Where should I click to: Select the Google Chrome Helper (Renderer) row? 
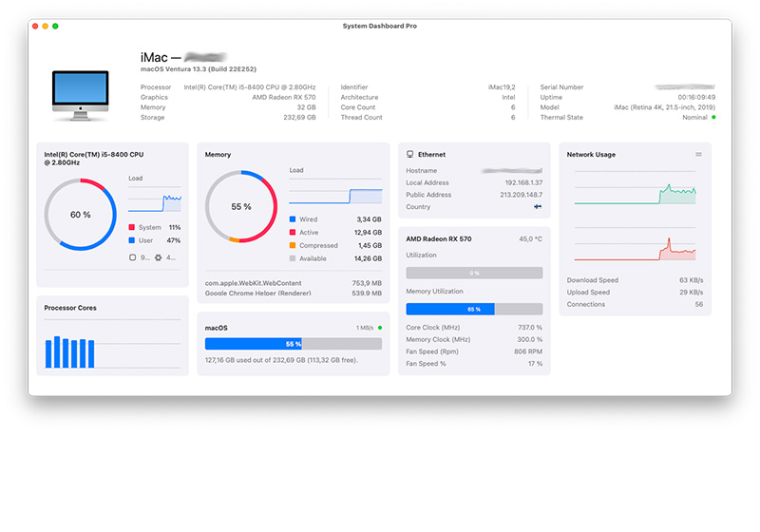[294, 294]
